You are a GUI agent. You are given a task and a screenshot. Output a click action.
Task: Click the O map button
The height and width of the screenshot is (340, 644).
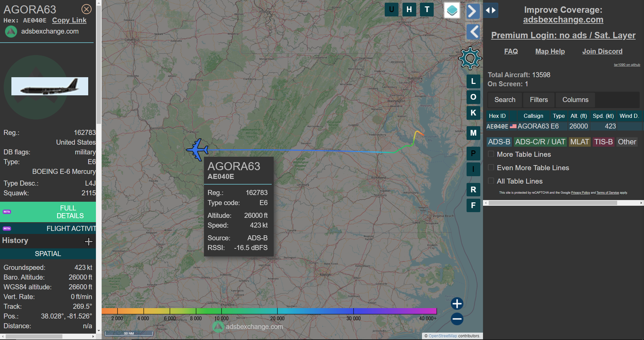click(473, 97)
